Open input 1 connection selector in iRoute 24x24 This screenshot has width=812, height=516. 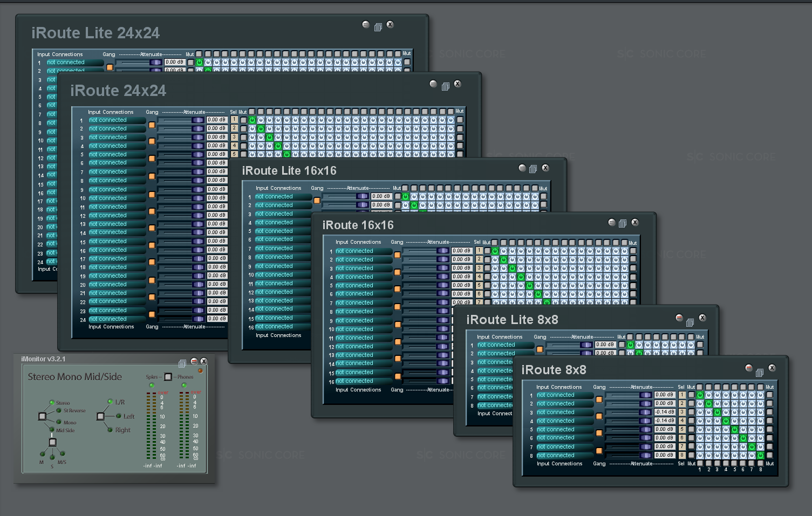(x=117, y=120)
